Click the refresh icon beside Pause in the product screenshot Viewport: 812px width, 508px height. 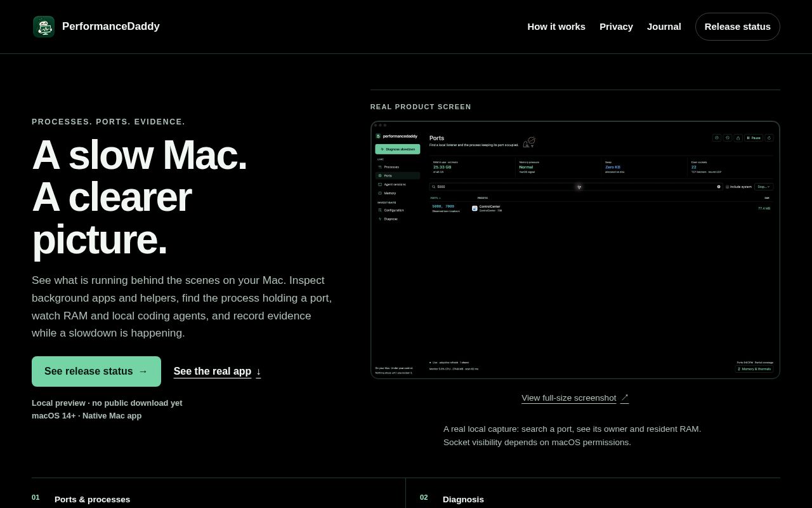[769, 138]
